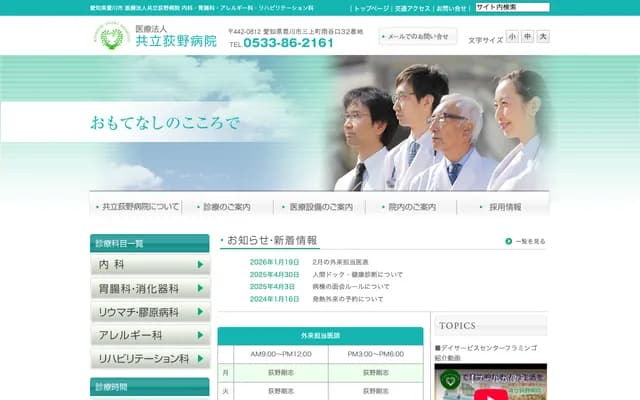Open 医療設備のご案内 menu
The image size is (640, 400).
[319, 207]
